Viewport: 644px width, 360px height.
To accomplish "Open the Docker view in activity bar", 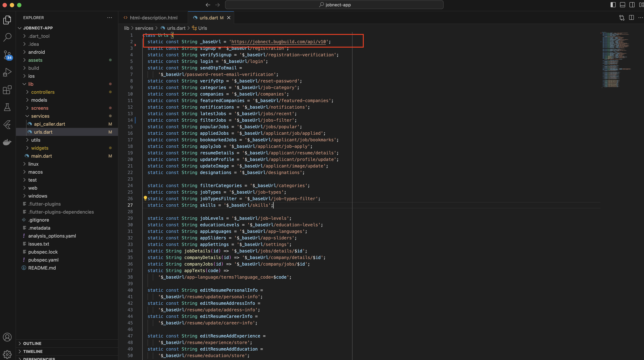I will coord(7,142).
